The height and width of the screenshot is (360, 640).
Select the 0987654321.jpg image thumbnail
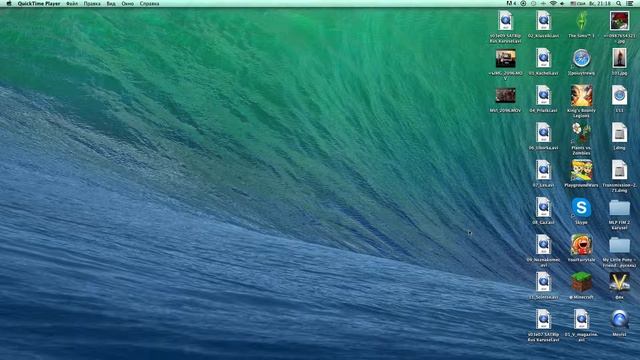619,20
